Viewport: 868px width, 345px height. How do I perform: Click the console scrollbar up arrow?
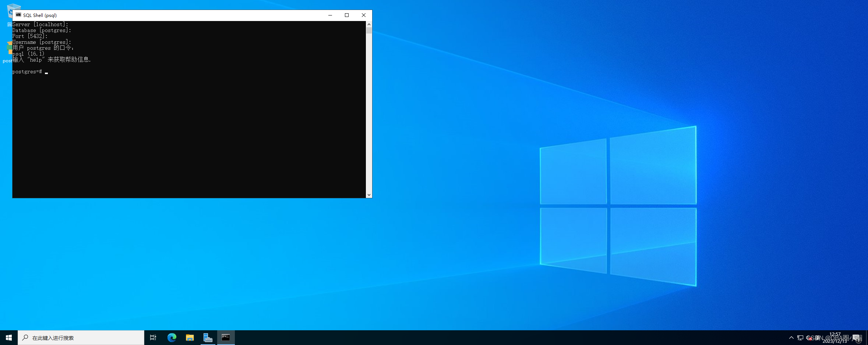point(369,24)
